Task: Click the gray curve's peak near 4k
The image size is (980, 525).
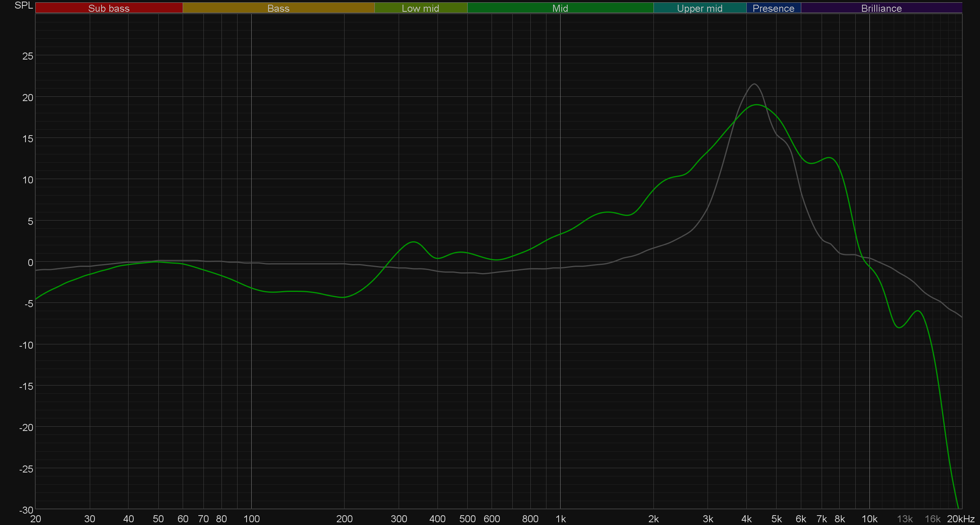Action: pyautogui.click(x=754, y=84)
